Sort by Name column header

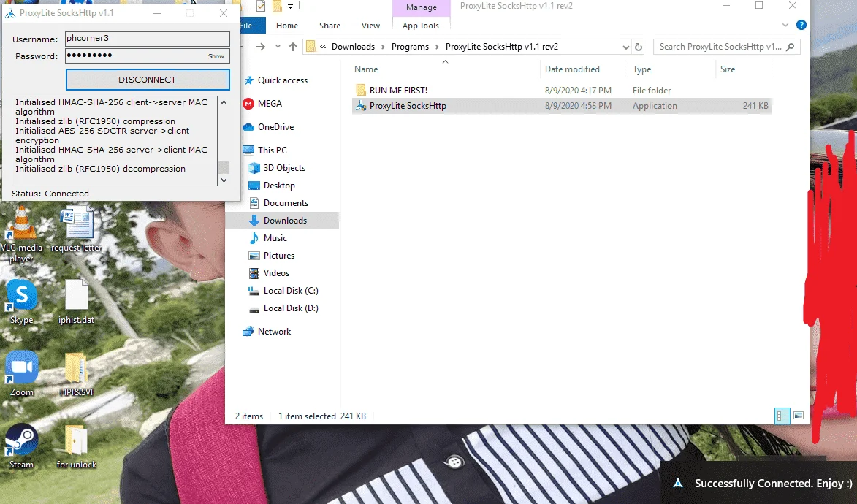pyautogui.click(x=366, y=69)
